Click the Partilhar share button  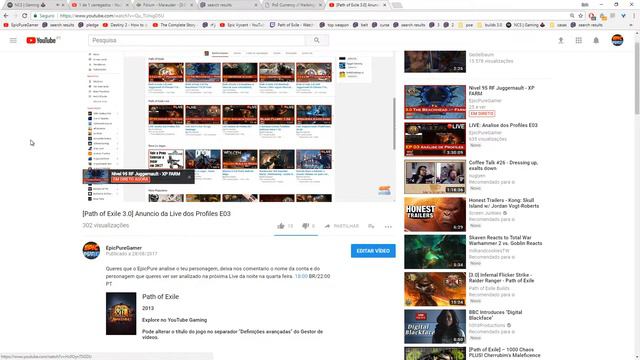pyautogui.click(x=342, y=226)
